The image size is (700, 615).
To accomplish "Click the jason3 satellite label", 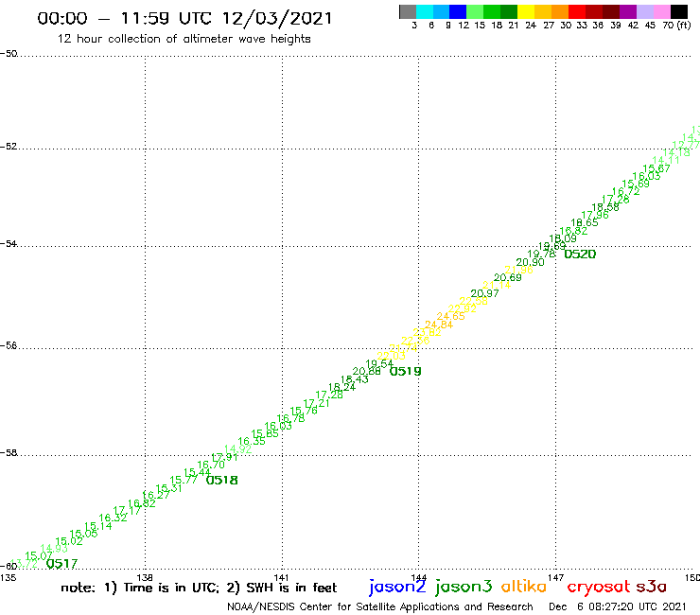I will tap(464, 587).
